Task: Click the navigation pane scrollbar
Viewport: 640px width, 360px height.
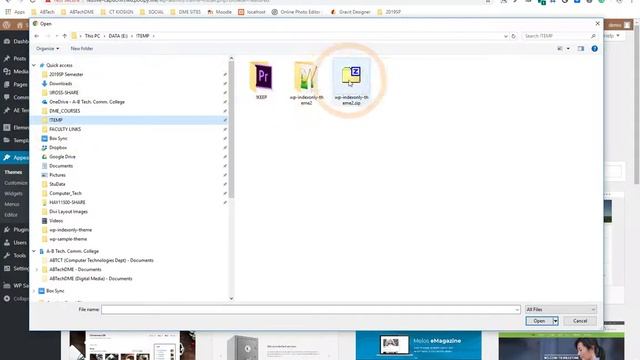Action: [231, 130]
